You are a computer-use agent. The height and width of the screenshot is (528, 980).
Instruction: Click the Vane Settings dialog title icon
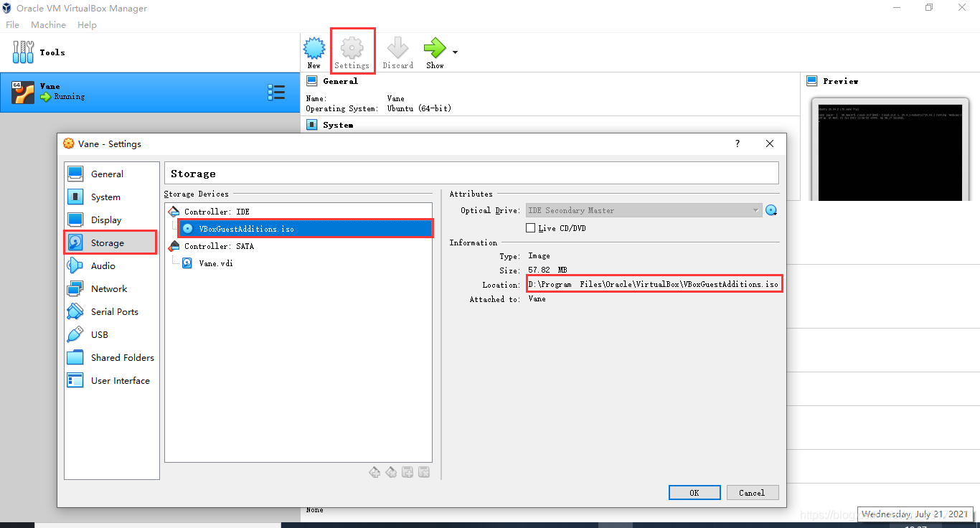coord(69,143)
